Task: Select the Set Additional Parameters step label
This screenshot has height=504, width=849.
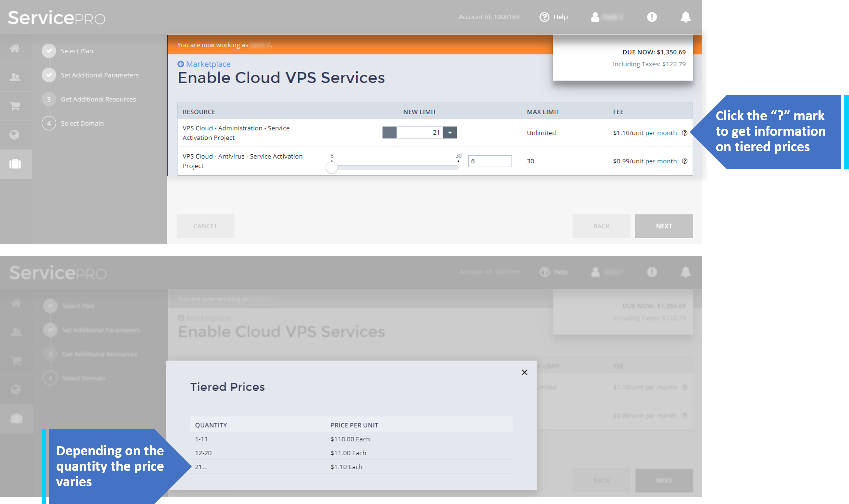Action: [x=100, y=75]
